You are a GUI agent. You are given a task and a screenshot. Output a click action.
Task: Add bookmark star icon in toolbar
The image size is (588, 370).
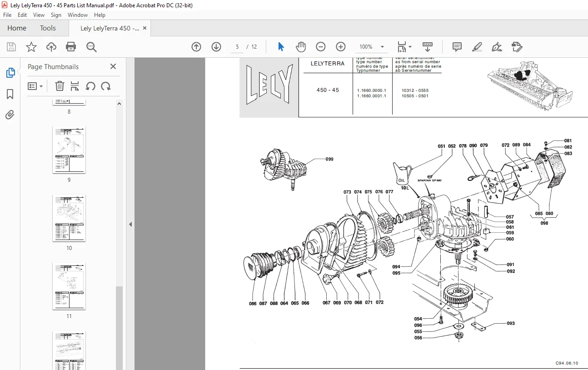[31, 47]
